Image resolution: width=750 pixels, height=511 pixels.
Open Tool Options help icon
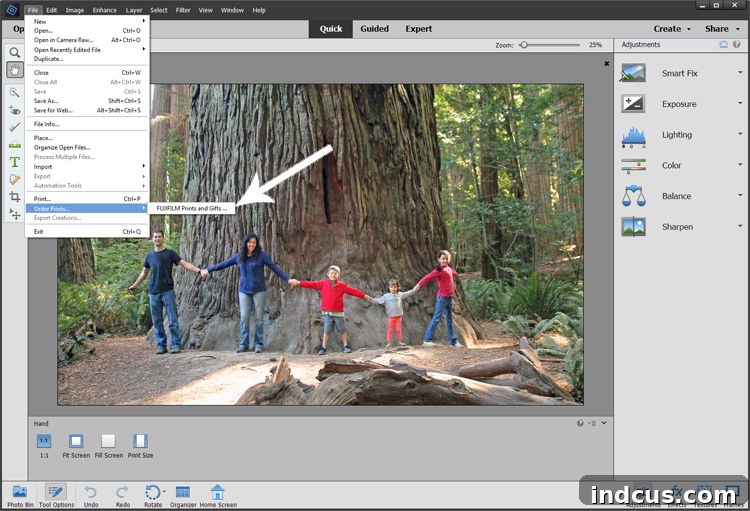coord(580,423)
